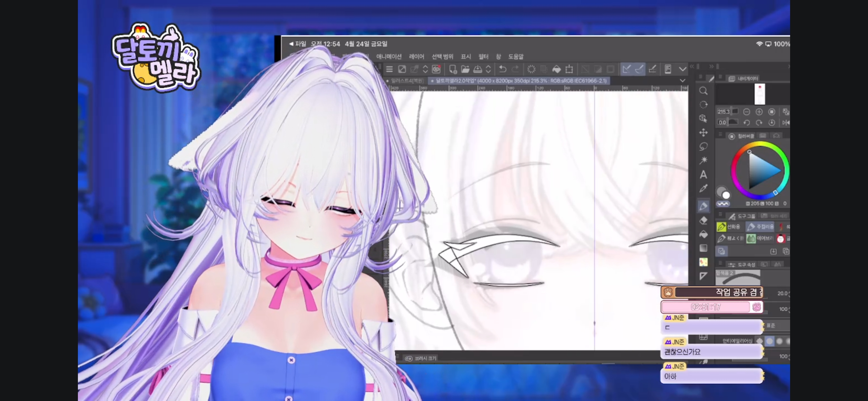868x401 pixels.
Task: Open the 표시 menu
Action: point(466,56)
